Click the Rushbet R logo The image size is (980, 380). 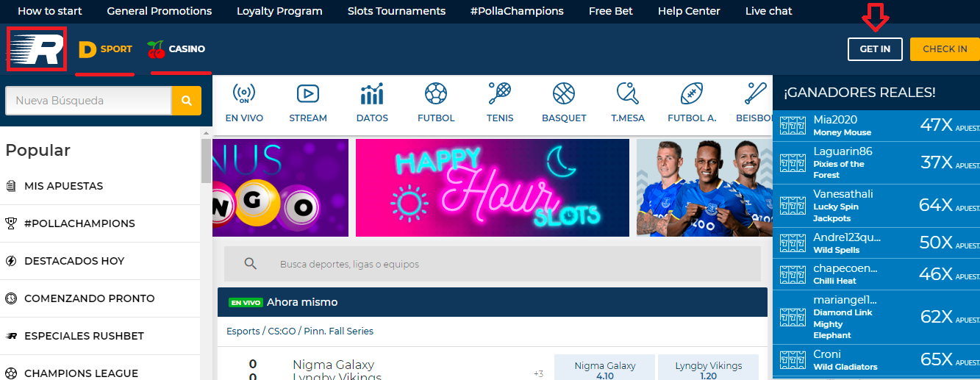37,49
